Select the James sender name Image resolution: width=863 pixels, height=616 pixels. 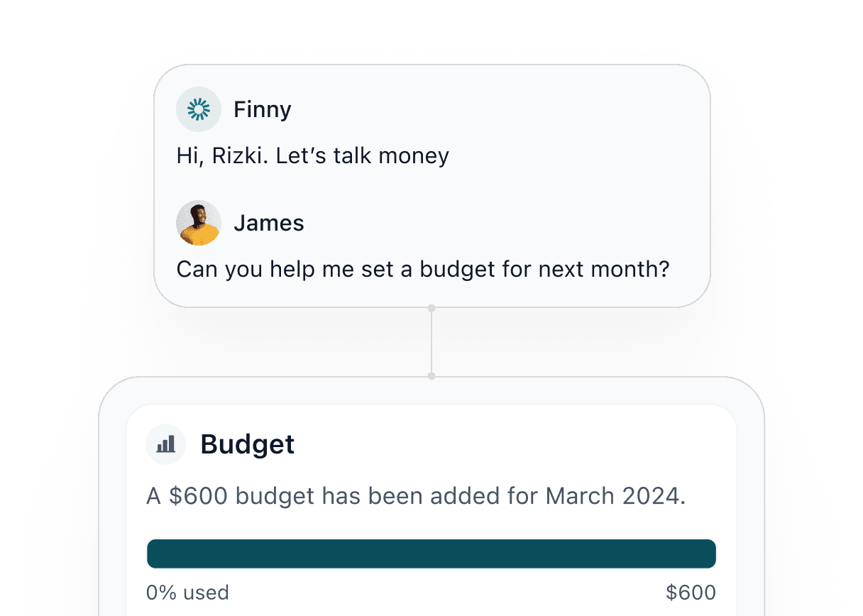coord(269,224)
